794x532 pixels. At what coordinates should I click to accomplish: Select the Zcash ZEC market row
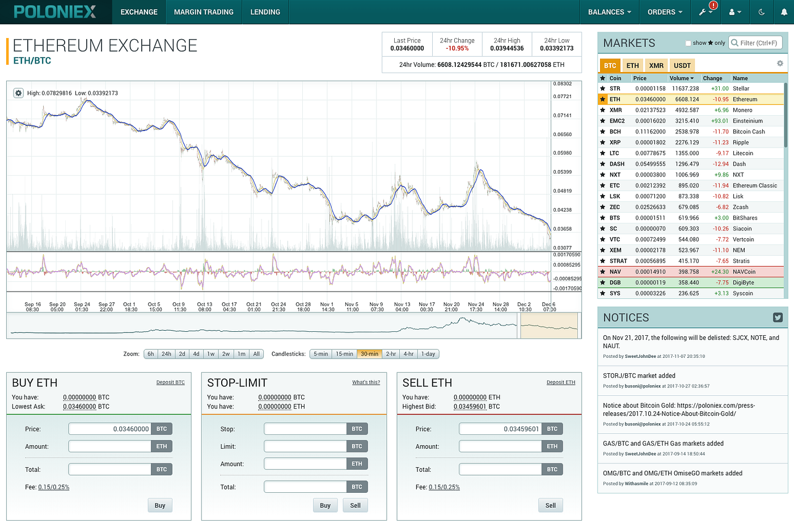coord(691,207)
